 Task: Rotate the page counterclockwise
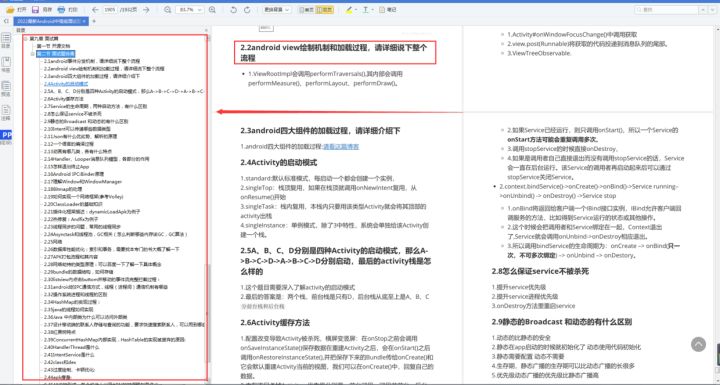233,10
